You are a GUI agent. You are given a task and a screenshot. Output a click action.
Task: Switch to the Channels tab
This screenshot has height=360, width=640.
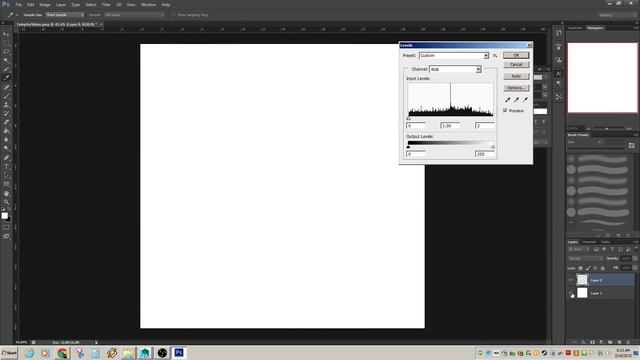(589, 242)
